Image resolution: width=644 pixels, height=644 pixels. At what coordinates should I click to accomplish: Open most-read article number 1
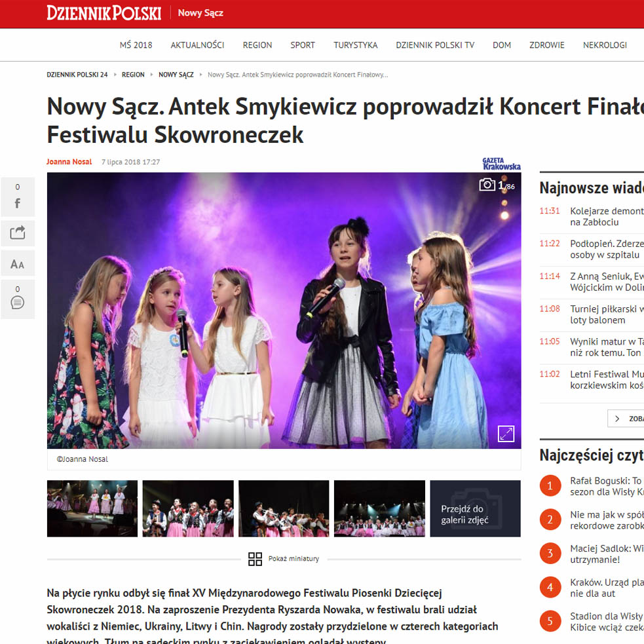(592, 486)
